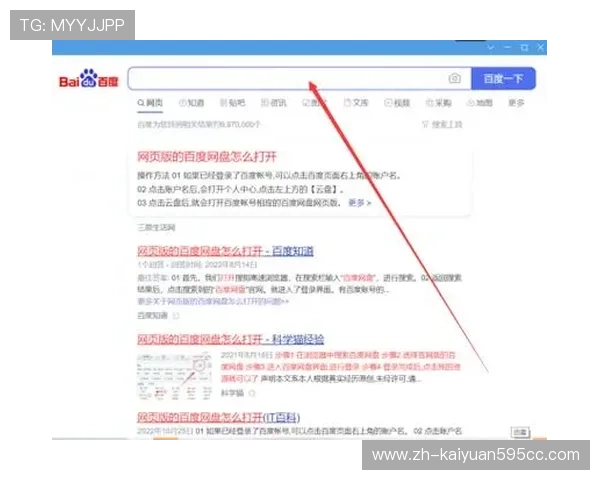Minimize the browser window
The width and height of the screenshot is (600, 480).
507,47
